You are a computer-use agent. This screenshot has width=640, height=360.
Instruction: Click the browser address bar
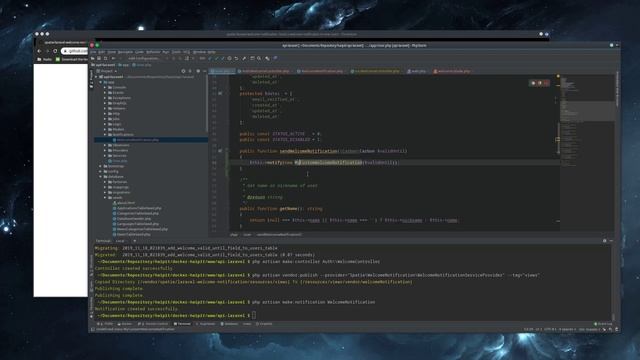click(x=75, y=51)
